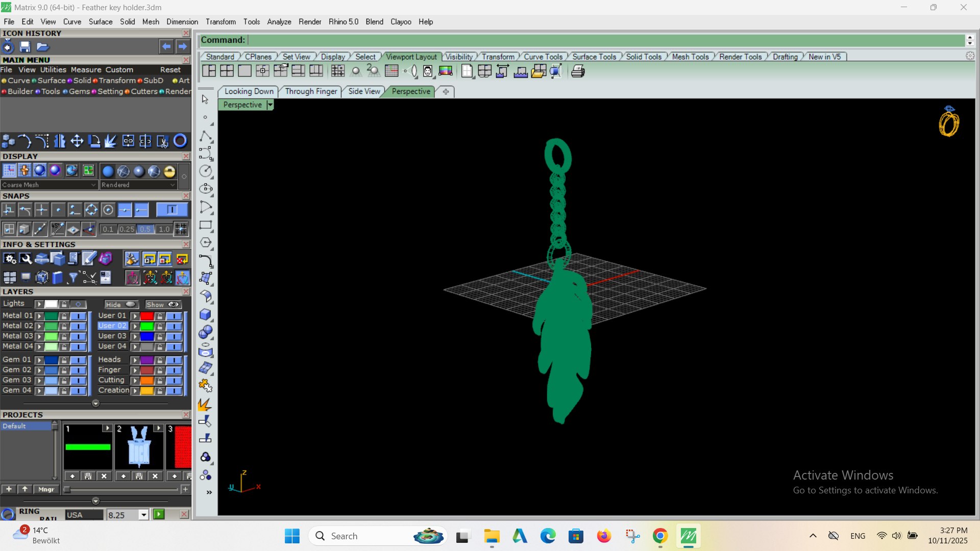Click the User 03 blue color swatch
980x551 pixels.
click(x=147, y=336)
